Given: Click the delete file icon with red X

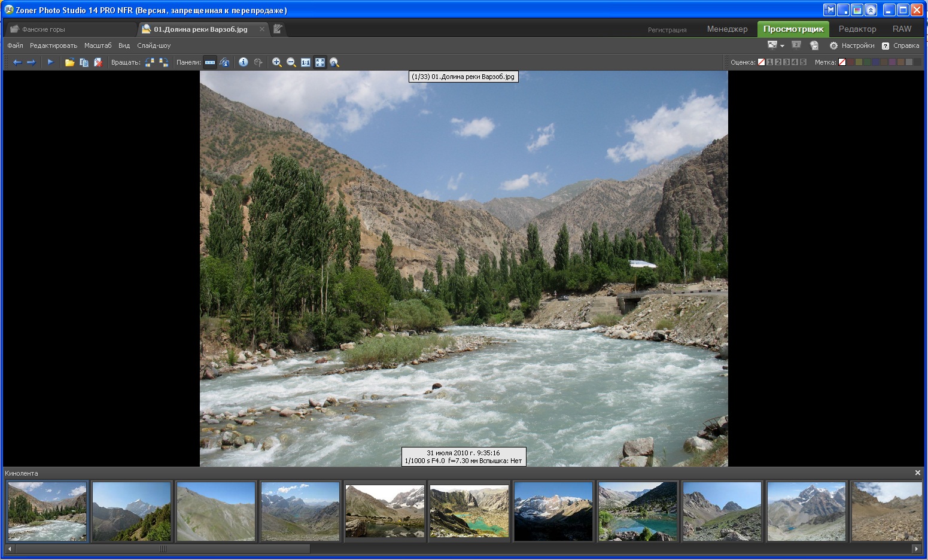Looking at the screenshot, I should 98,62.
